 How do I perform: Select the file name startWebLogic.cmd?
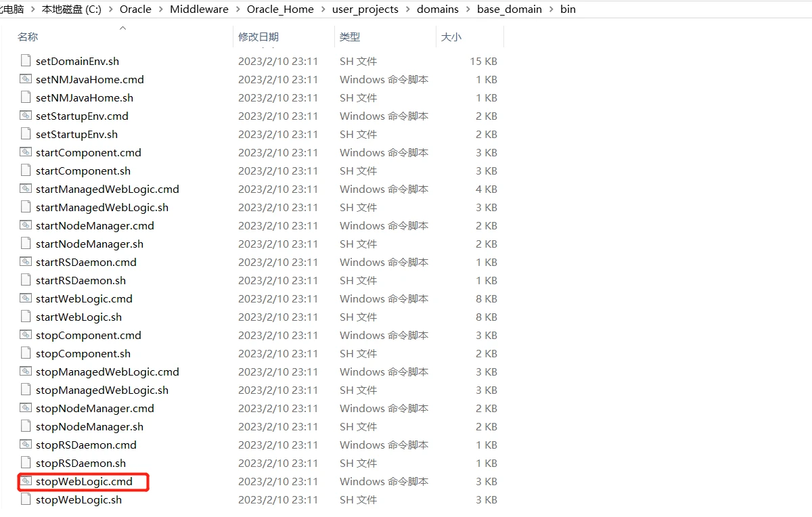(x=84, y=298)
